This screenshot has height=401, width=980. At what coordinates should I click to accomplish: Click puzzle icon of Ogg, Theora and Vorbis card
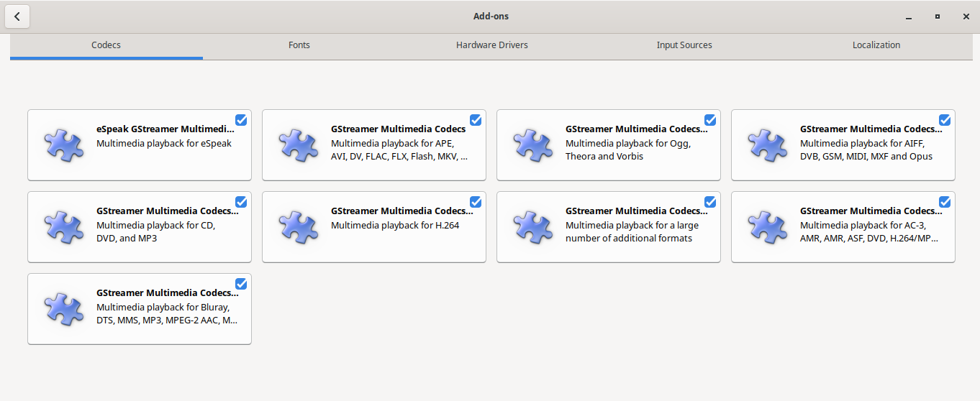pyautogui.click(x=533, y=145)
